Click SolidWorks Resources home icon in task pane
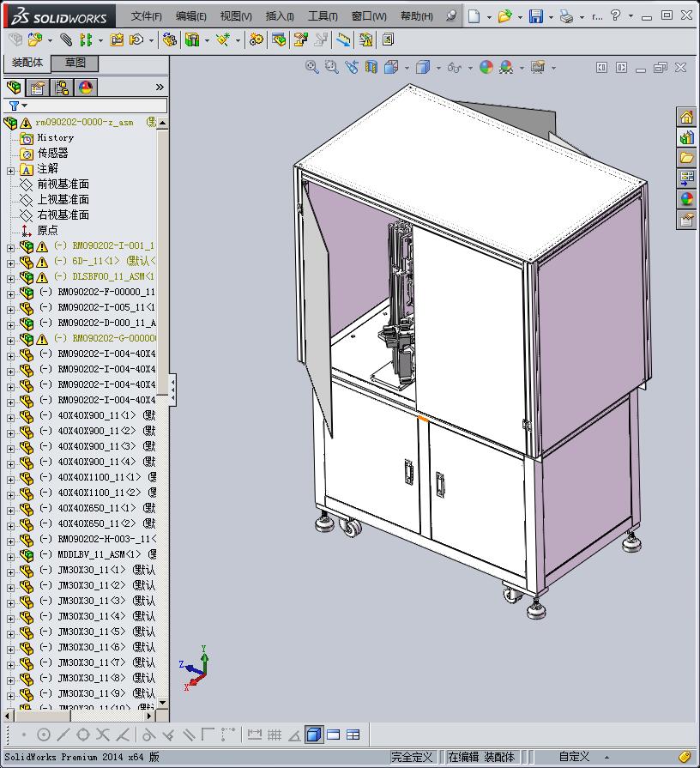This screenshot has height=768, width=700. 686,117
